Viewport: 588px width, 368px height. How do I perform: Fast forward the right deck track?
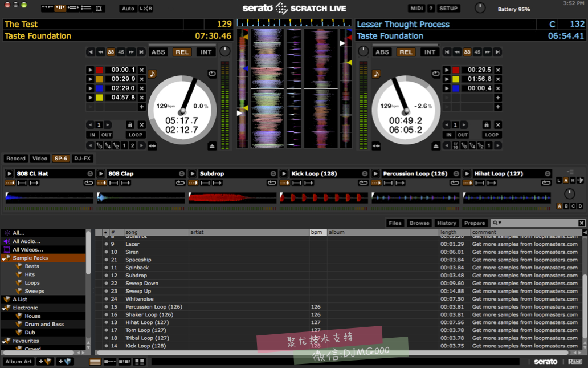487,52
